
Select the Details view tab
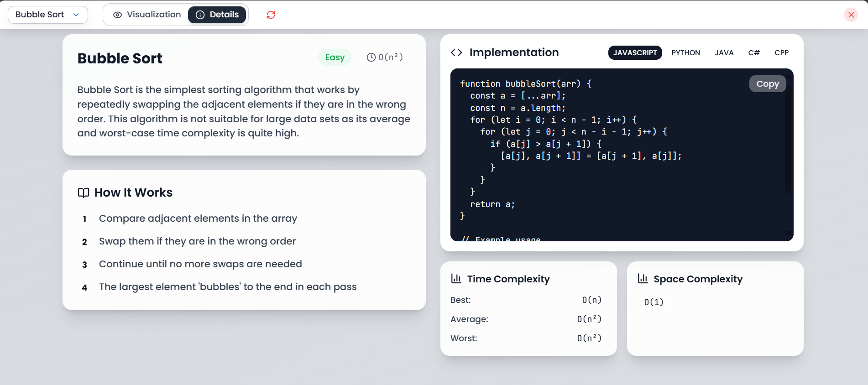pos(217,15)
